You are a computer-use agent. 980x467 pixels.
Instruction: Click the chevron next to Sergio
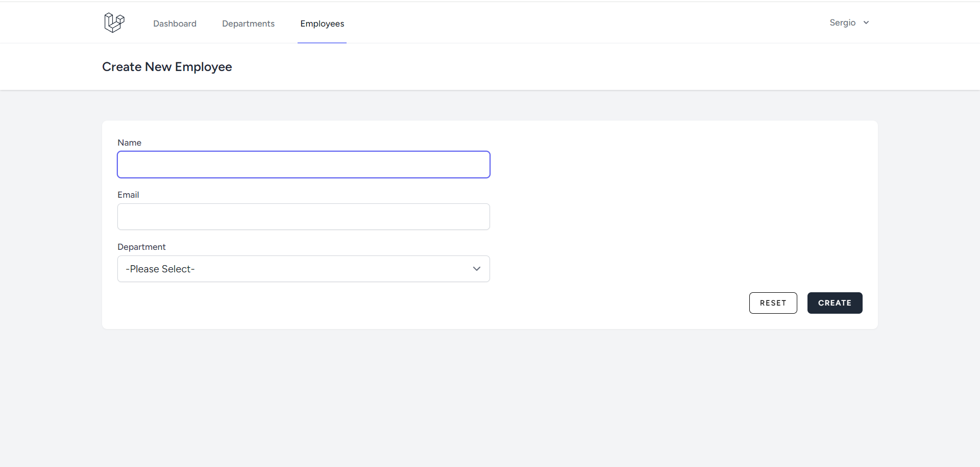tap(866, 22)
